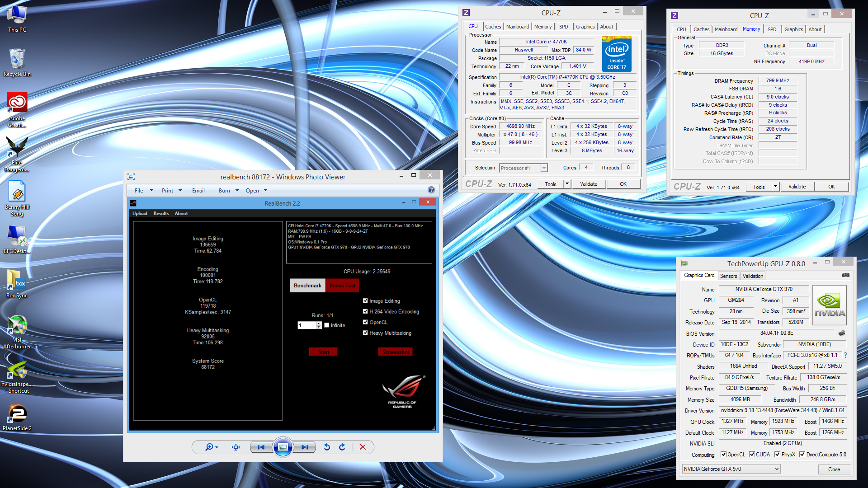The width and height of the screenshot is (868, 488).
Task: Toggle CUDA checkbox in GPU-Z
Action: click(752, 455)
